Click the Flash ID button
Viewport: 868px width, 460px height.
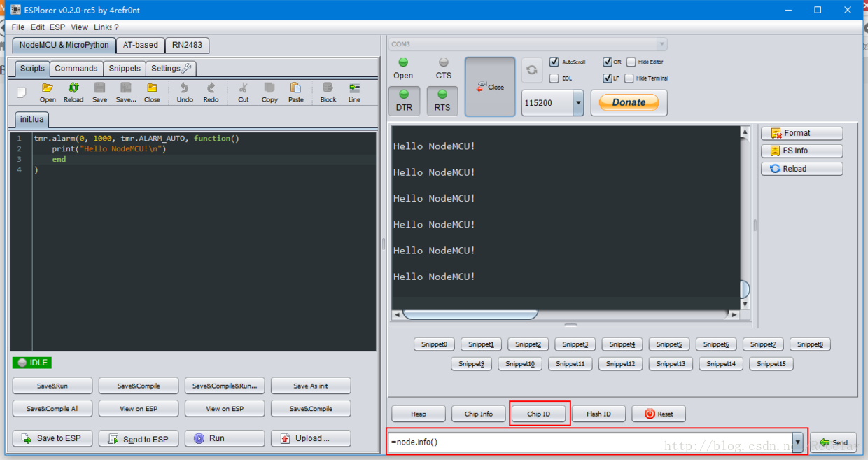(x=598, y=414)
